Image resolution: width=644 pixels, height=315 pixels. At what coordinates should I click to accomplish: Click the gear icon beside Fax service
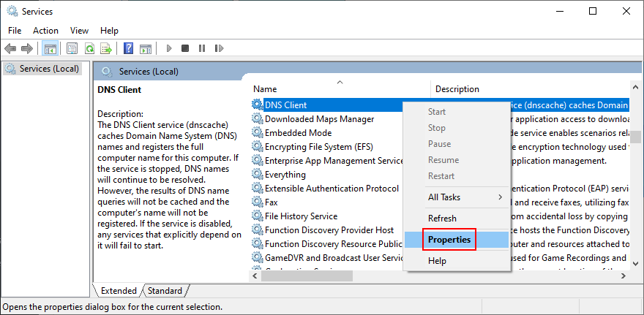pyautogui.click(x=257, y=202)
